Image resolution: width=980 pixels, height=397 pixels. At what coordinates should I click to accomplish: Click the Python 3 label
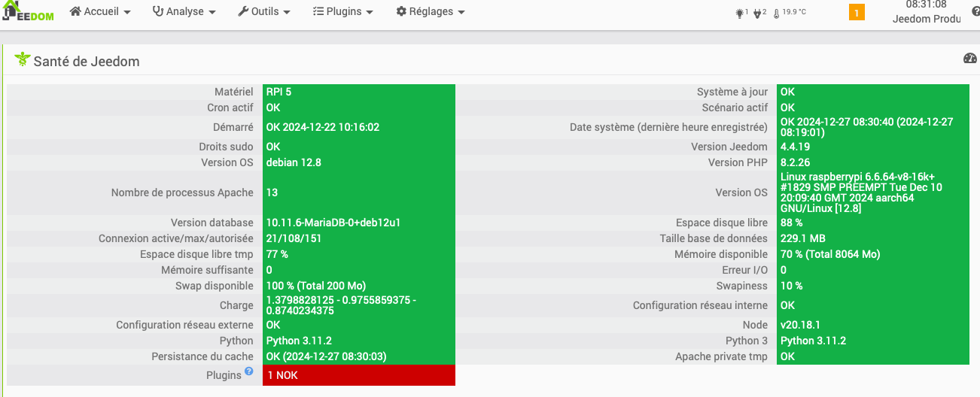[x=747, y=341]
